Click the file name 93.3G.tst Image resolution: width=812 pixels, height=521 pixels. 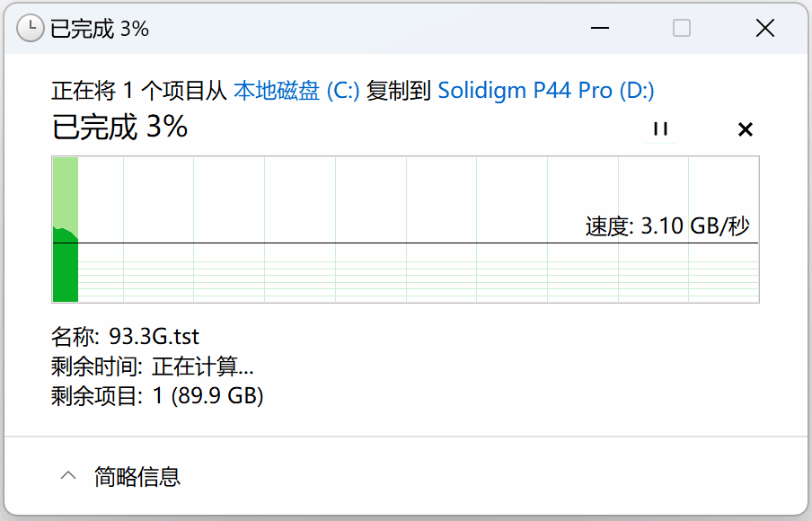tap(154, 337)
